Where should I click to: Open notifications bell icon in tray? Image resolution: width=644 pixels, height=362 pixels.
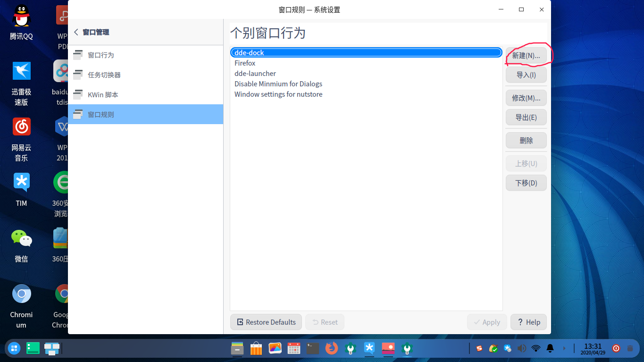pyautogui.click(x=550, y=348)
